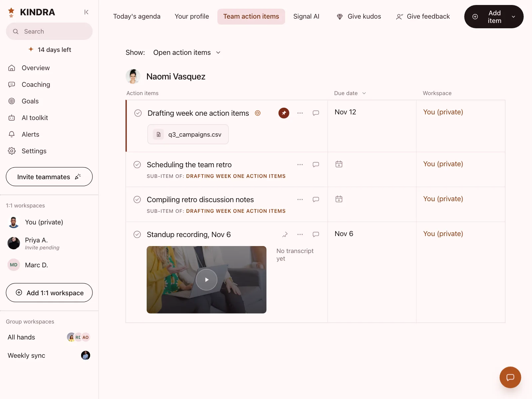This screenshot has height=399, width=532.
Task: Sort by Due date column header
Action: (350, 93)
